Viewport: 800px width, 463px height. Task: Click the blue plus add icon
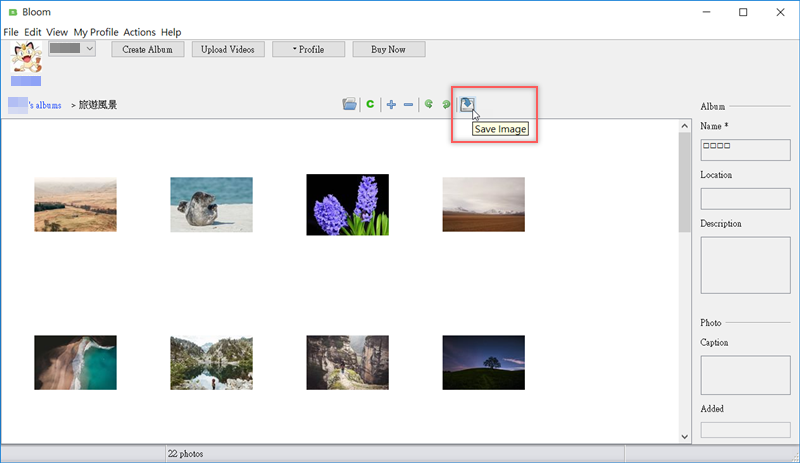[x=391, y=104]
